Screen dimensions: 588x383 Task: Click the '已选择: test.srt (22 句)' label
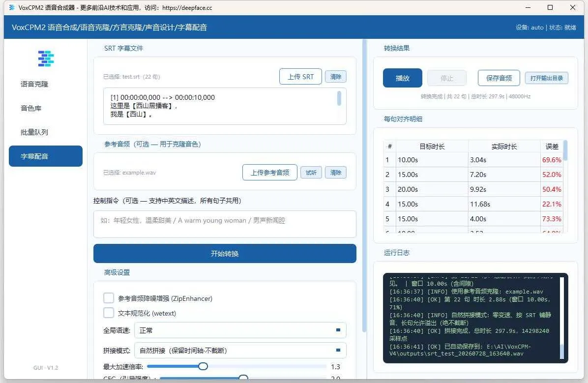[x=132, y=77]
